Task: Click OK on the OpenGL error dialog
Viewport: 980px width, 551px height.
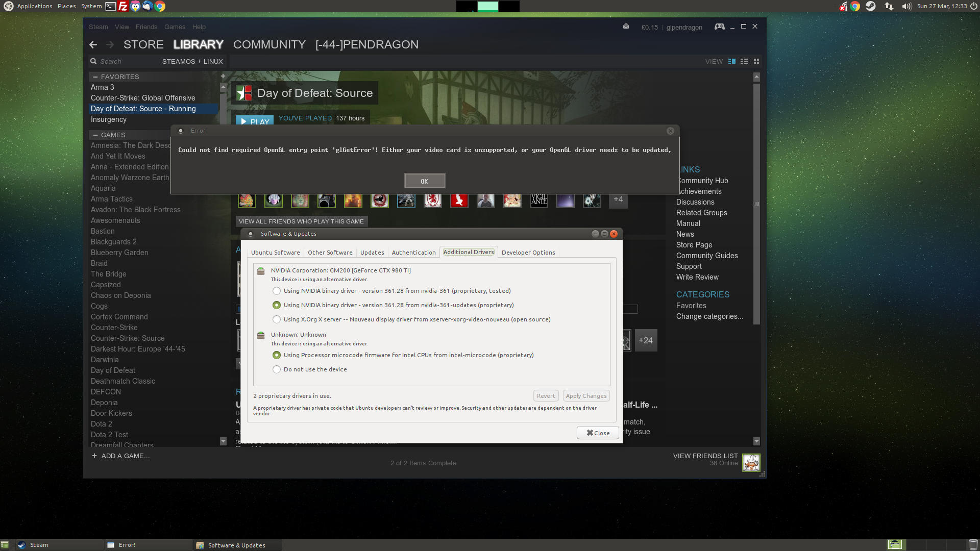Action: click(425, 181)
